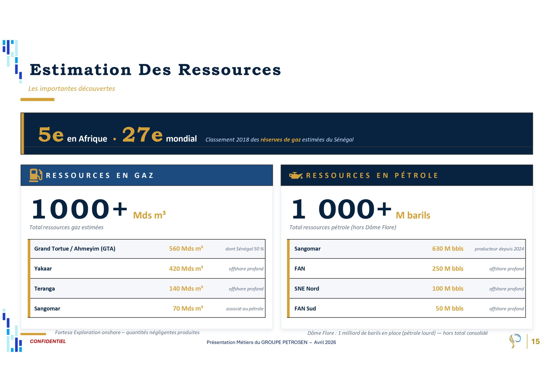Click the "Yakaar" row name
The image size is (555, 392).
tap(43, 269)
